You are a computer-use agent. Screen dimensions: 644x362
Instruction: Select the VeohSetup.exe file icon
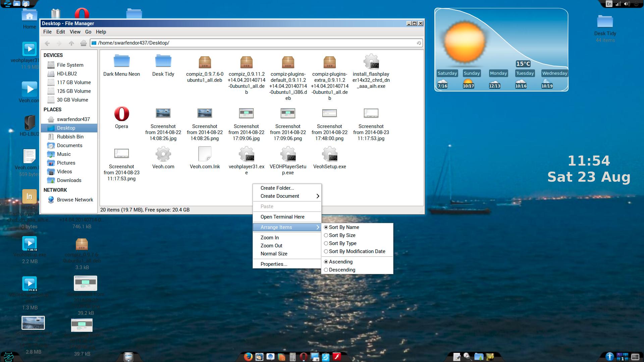click(329, 155)
